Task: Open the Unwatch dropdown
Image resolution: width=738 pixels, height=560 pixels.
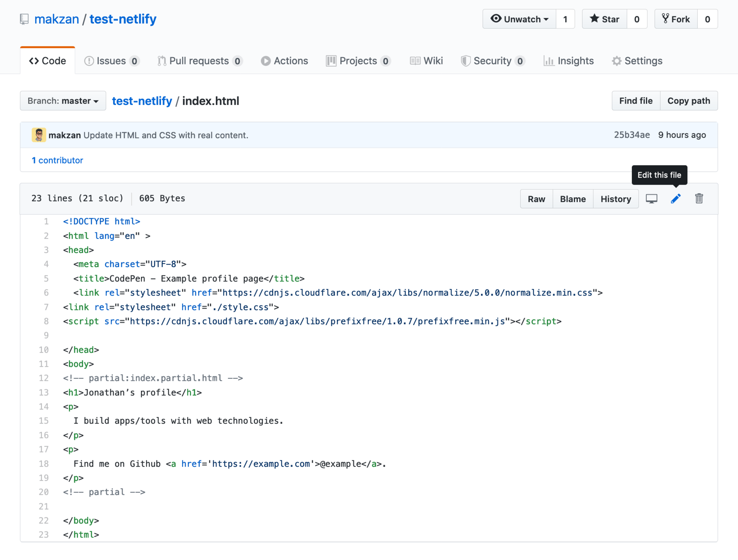Action: [519, 19]
